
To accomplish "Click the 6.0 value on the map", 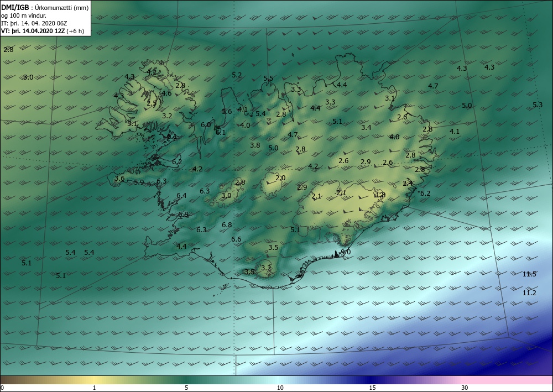I will 206,124.
